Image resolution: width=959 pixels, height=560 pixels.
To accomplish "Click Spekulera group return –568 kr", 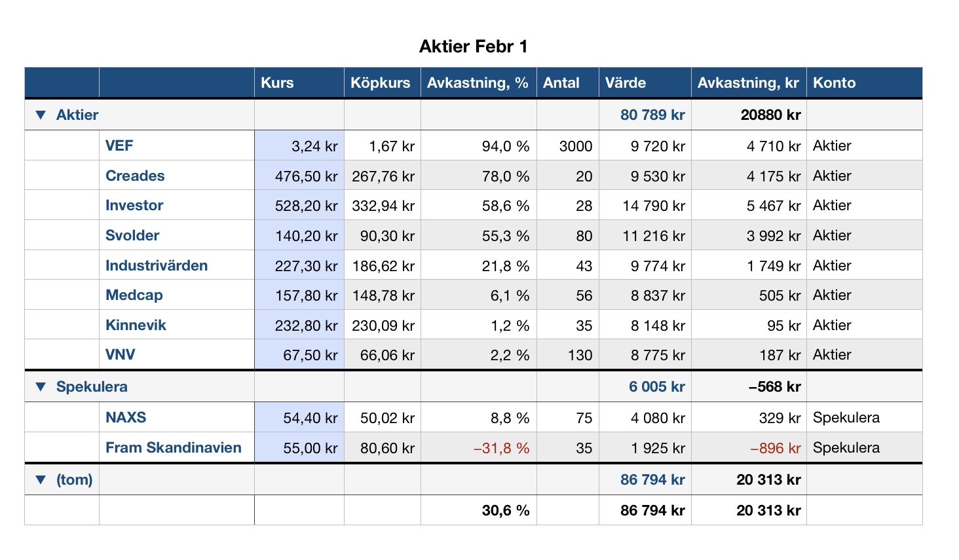I will pyautogui.click(x=749, y=386).
